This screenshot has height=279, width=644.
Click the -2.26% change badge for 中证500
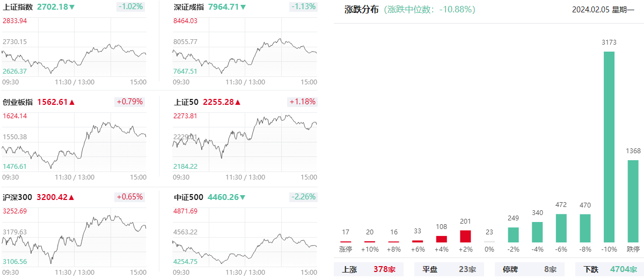coord(303,197)
